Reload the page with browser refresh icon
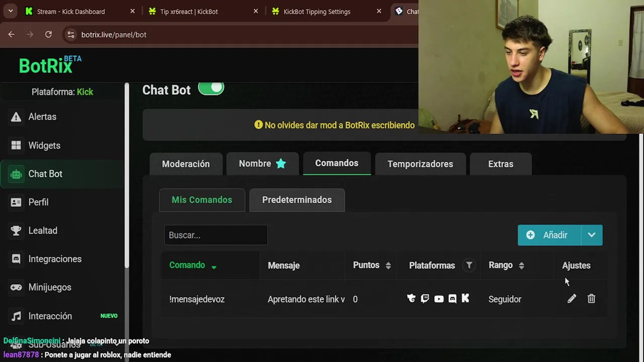This screenshot has width=644, height=362. (48, 34)
